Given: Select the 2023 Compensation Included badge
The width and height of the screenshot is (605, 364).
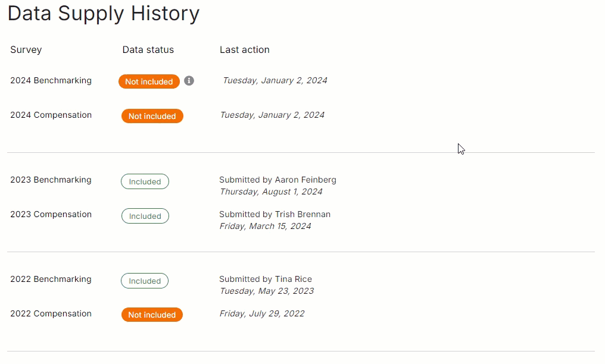Looking at the screenshot, I should [x=145, y=216].
